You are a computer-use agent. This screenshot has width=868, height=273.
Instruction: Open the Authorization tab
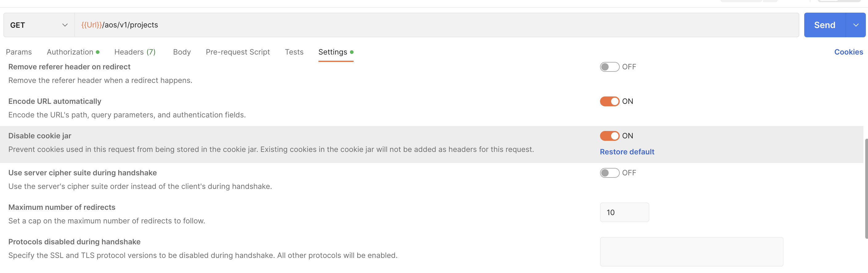point(70,52)
